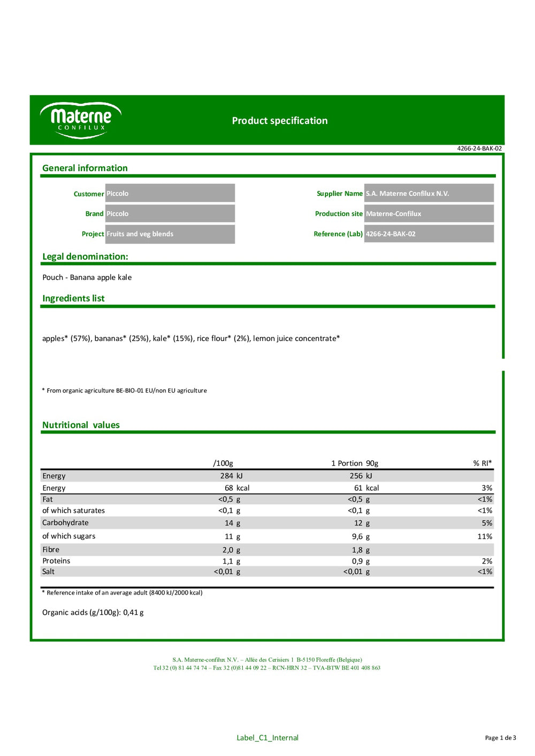
Task: Select the Project field Fruits and veg blends
Action: click(x=170, y=234)
